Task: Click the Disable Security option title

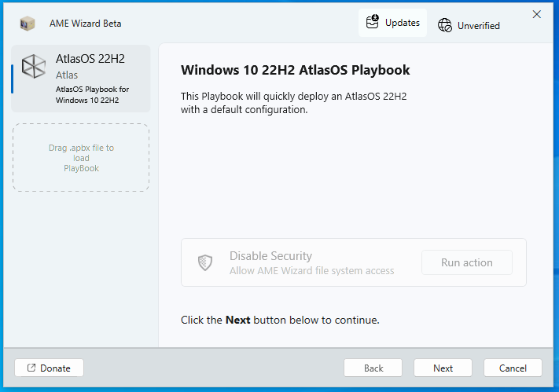Action: pyautogui.click(x=270, y=256)
